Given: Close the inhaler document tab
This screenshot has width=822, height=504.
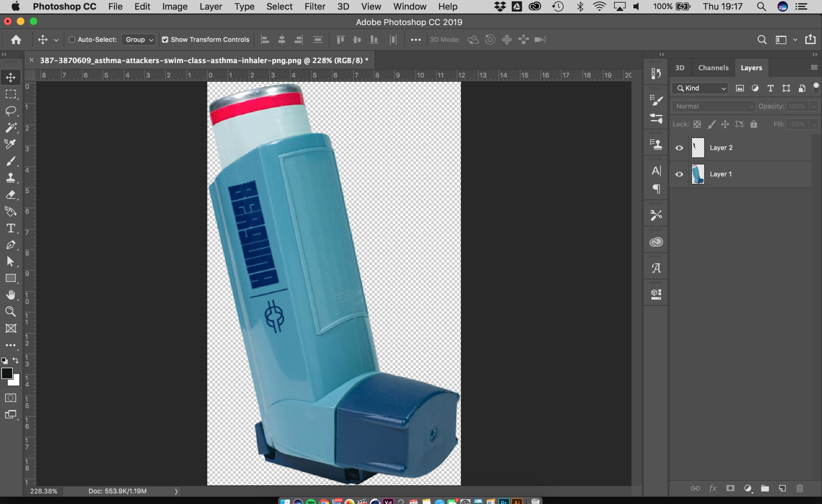Looking at the screenshot, I should click(x=31, y=60).
